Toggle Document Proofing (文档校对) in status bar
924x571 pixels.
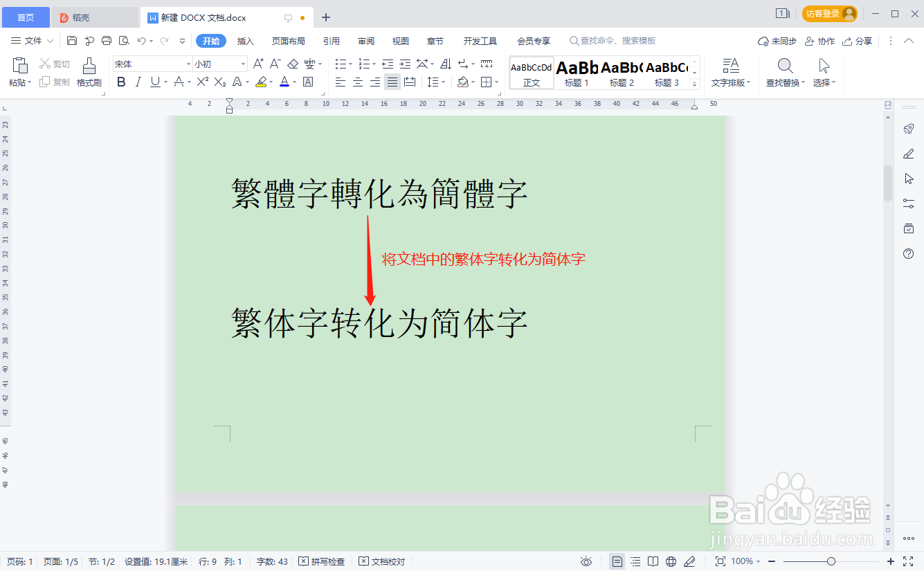pyautogui.click(x=382, y=561)
